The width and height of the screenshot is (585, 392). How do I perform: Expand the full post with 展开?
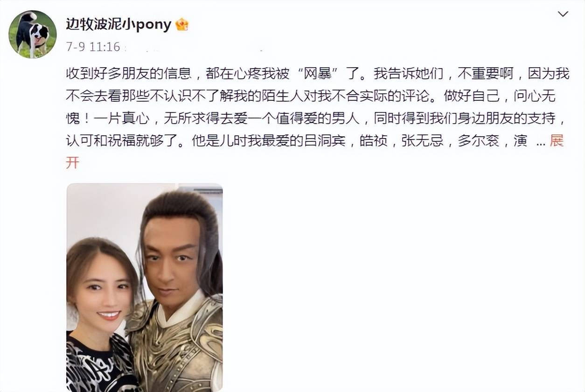click(557, 141)
